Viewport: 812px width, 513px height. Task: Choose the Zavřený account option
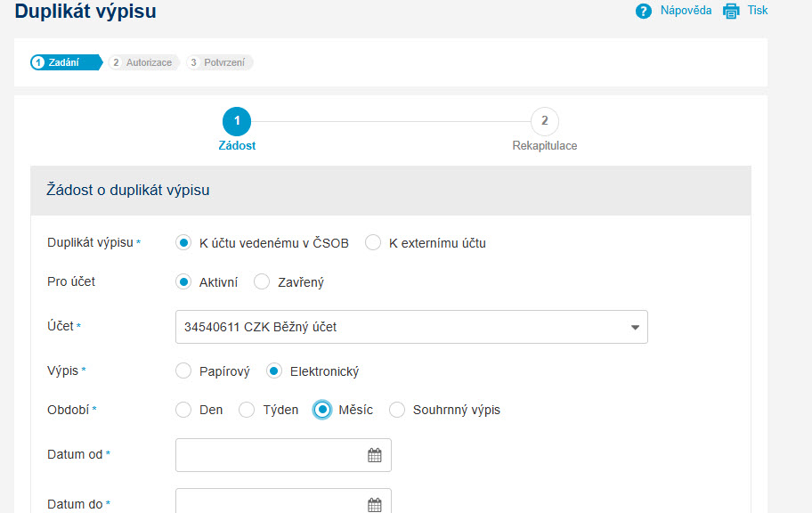pos(262,282)
